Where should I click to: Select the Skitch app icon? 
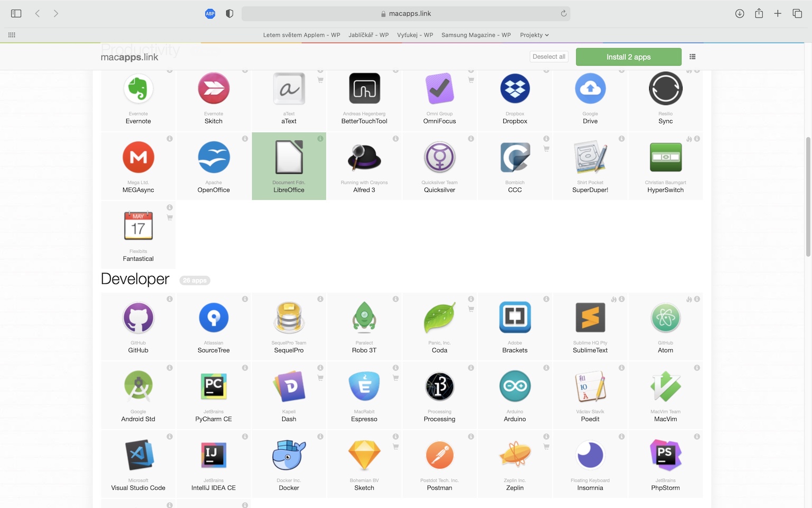tap(214, 88)
